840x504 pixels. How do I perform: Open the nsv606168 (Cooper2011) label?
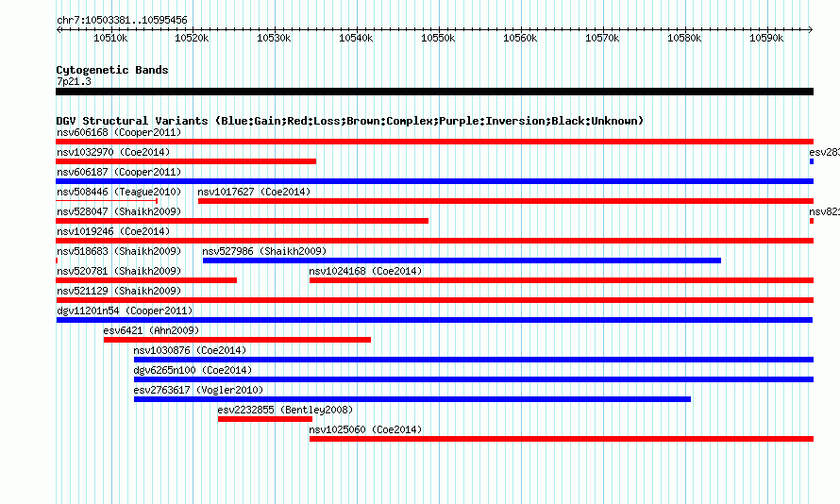pyautogui.click(x=119, y=132)
